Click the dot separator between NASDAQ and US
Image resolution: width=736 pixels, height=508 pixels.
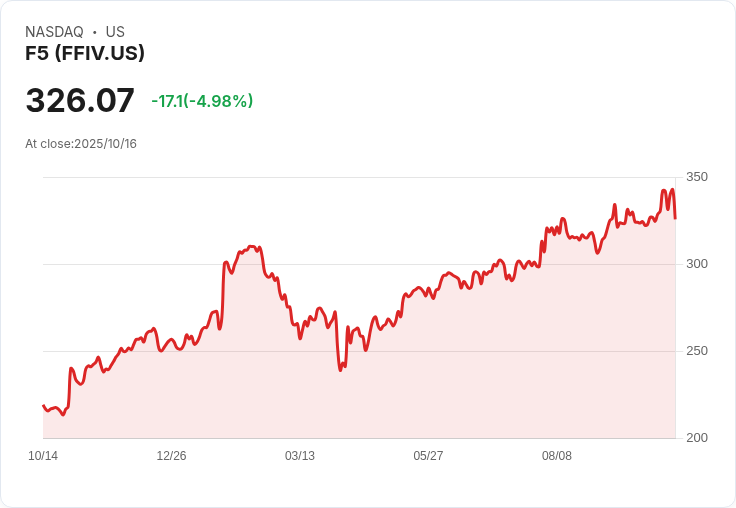[94, 32]
